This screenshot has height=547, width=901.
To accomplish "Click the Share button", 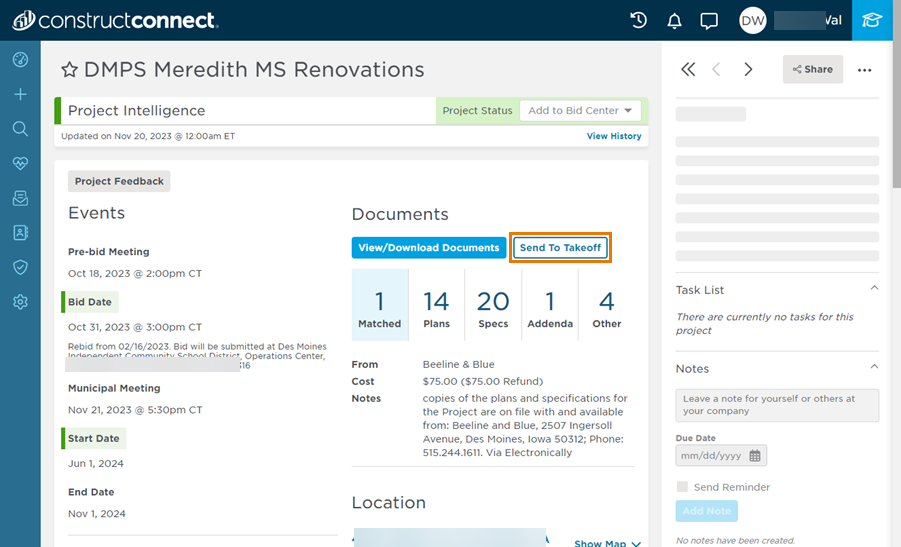I will [813, 70].
